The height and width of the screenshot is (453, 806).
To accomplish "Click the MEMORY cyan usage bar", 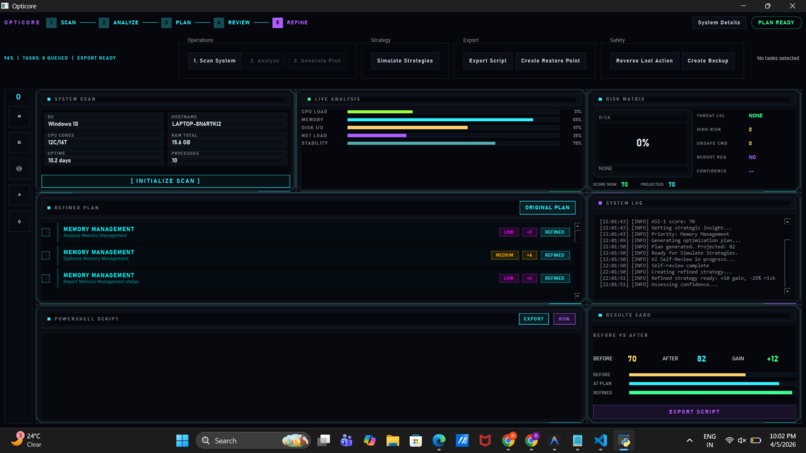I will [x=440, y=120].
